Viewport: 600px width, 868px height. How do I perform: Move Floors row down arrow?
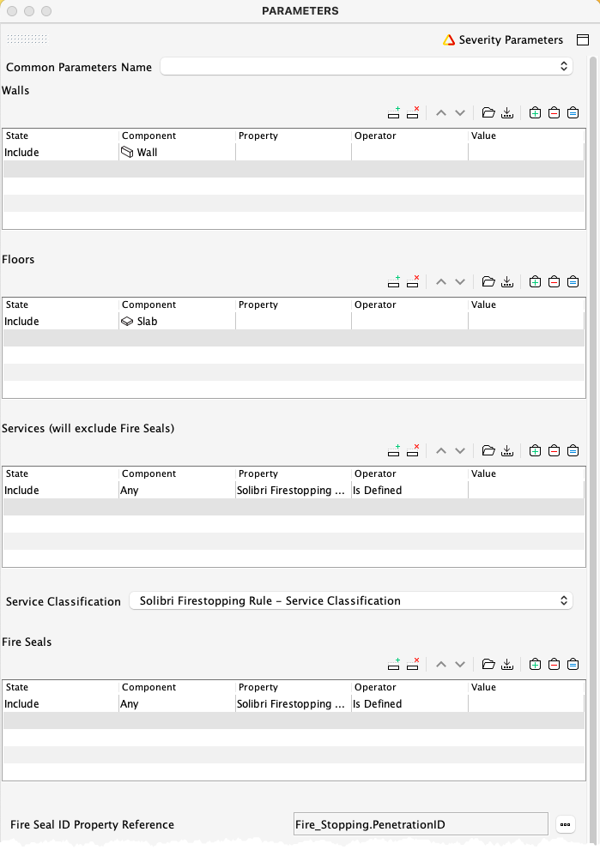point(460,282)
